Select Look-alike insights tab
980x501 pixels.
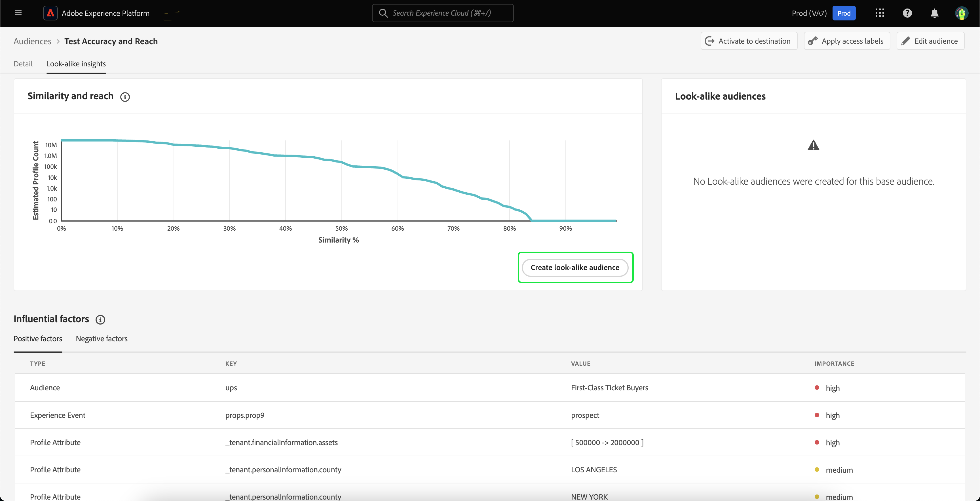coord(76,64)
